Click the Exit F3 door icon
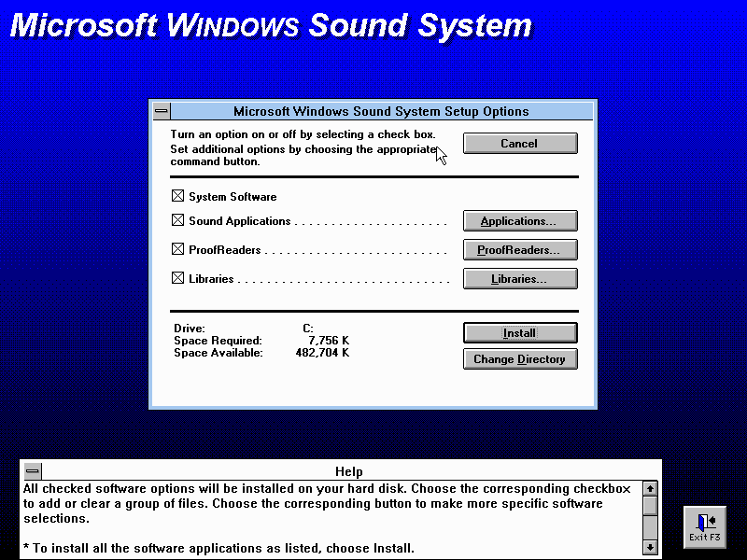Viewport: 747px width, 560px height. click(705, 525)
